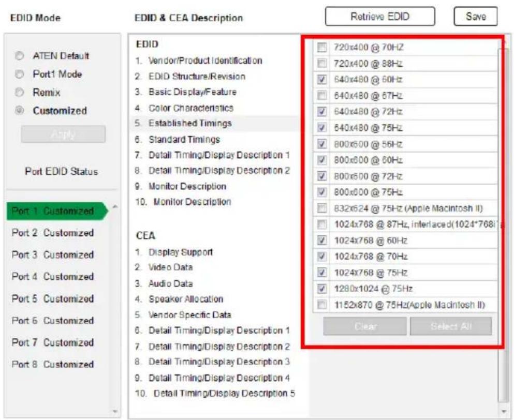Click description panel scrollbar down arrow

pos(505,412)
